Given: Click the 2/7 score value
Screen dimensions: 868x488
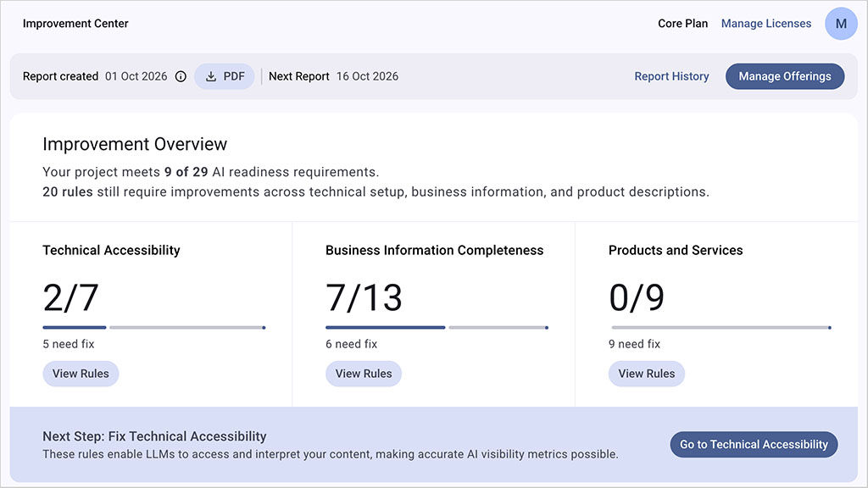Looking at the screenshot, I should tap(71, 297).
